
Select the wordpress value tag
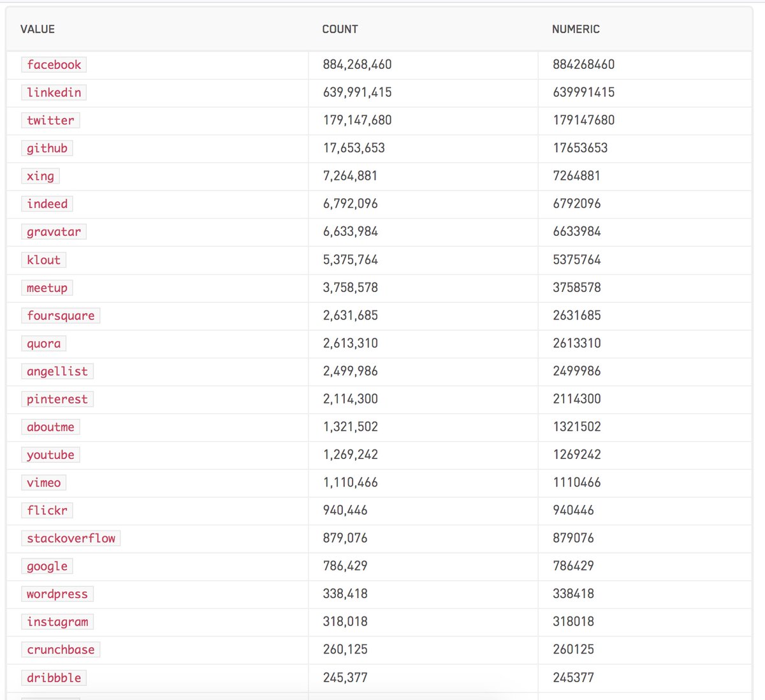click(57, 594)
